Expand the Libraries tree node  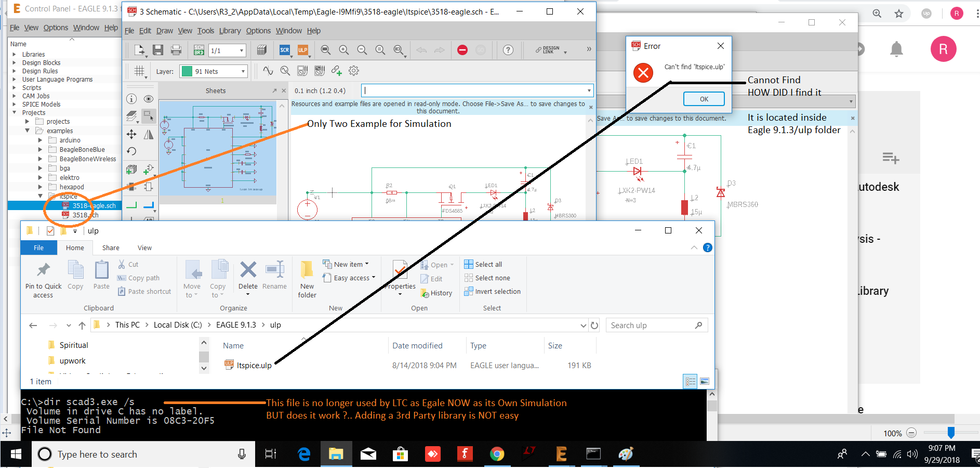click(14, 54)
